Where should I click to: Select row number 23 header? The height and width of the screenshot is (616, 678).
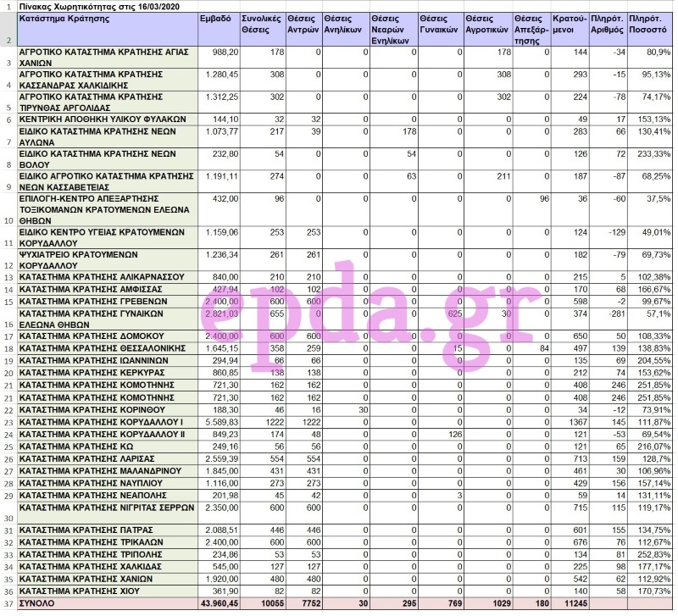click(8, 422)
